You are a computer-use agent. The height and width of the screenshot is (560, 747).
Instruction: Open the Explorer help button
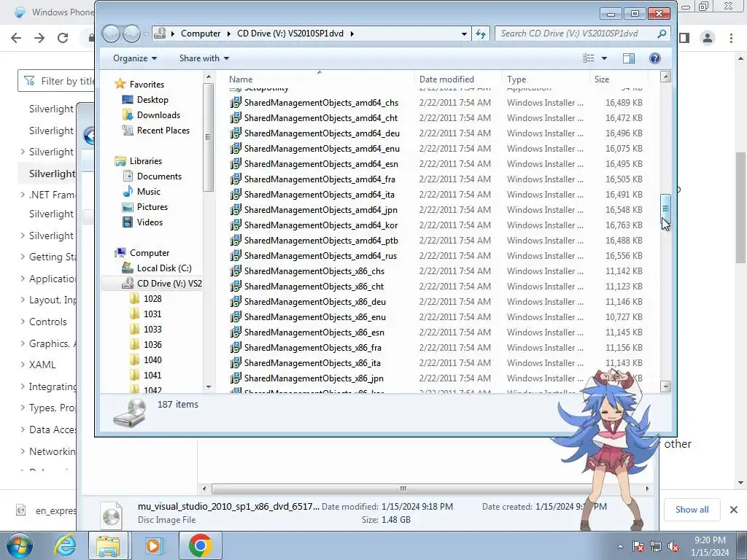[655, 58]
